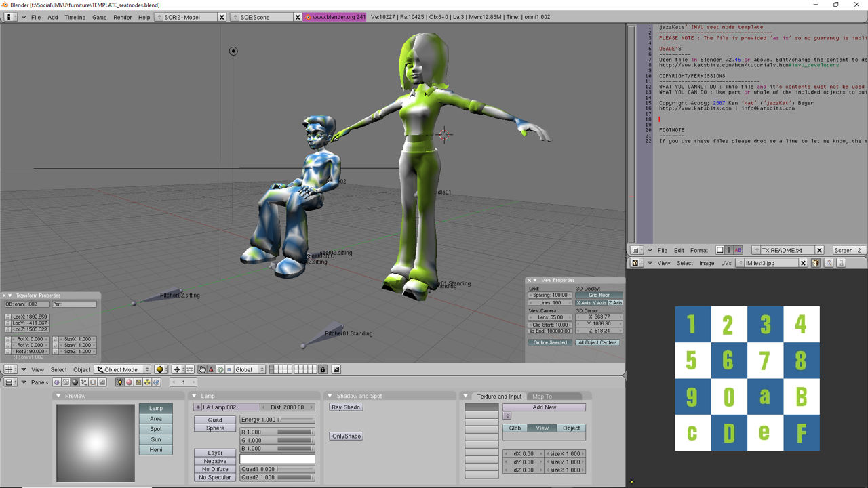868x488 pixels.
Task: Click the layer lock icon in 3D view header
Action: pos(322,369)
